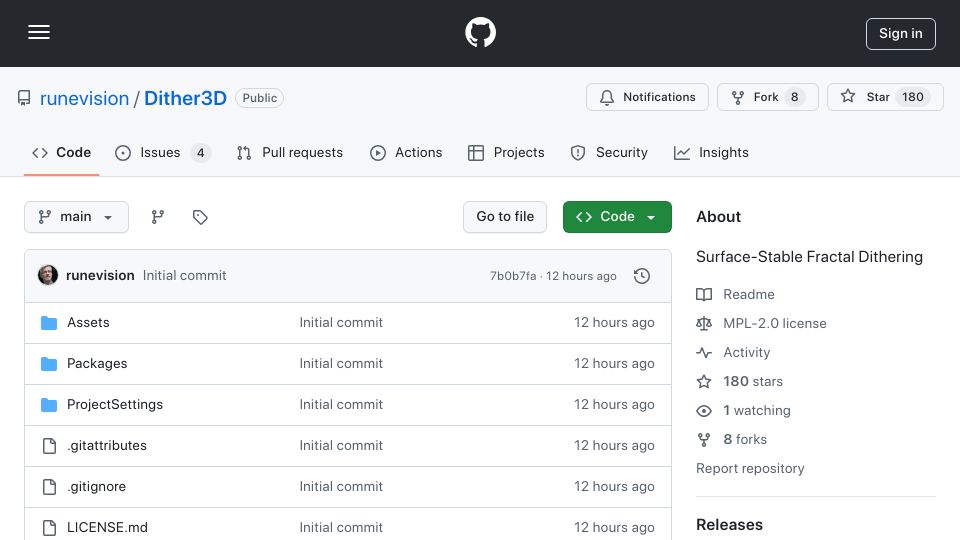This screenshot has width=960, height=540.
Task: Open Initial commit link in Assets row
Action: point(341,323)
